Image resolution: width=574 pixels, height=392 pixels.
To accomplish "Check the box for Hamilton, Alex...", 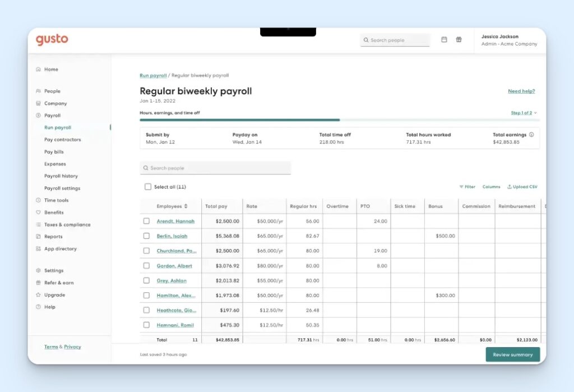I will [x=146, y=296].
